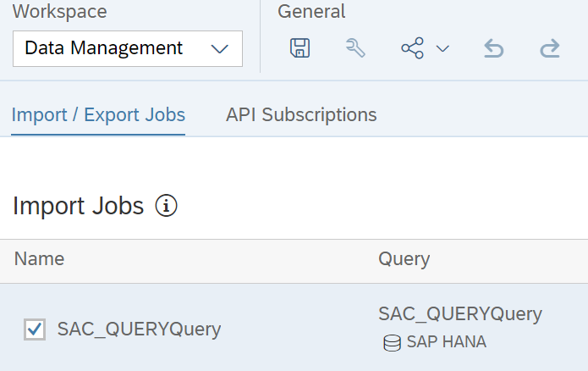Select the Import / Export Jobs tab
The image size is (588, 371).
(98, 114)
